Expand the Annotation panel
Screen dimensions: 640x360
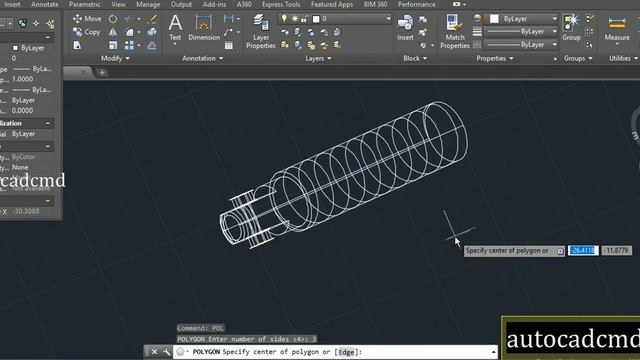[x=202, y=58]
